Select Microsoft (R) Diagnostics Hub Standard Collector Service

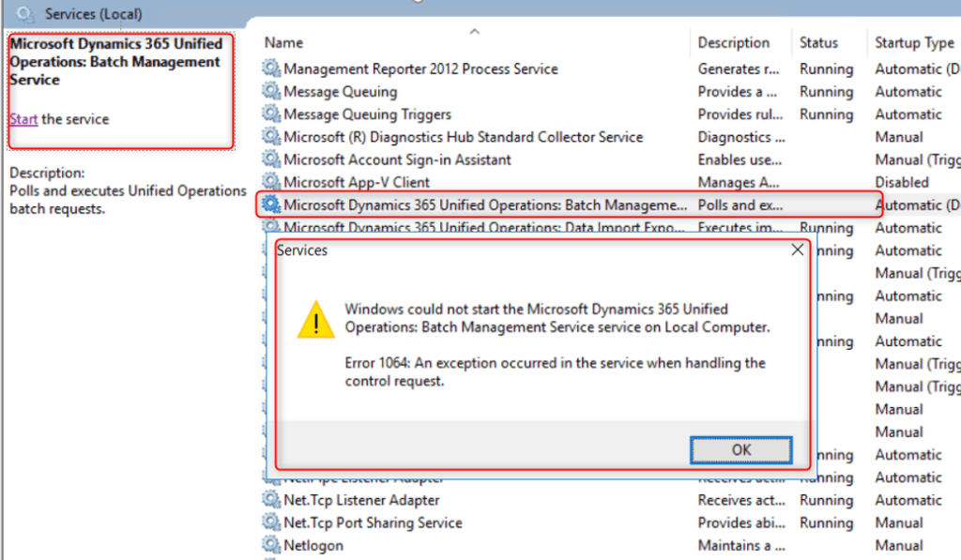[464, 137]
